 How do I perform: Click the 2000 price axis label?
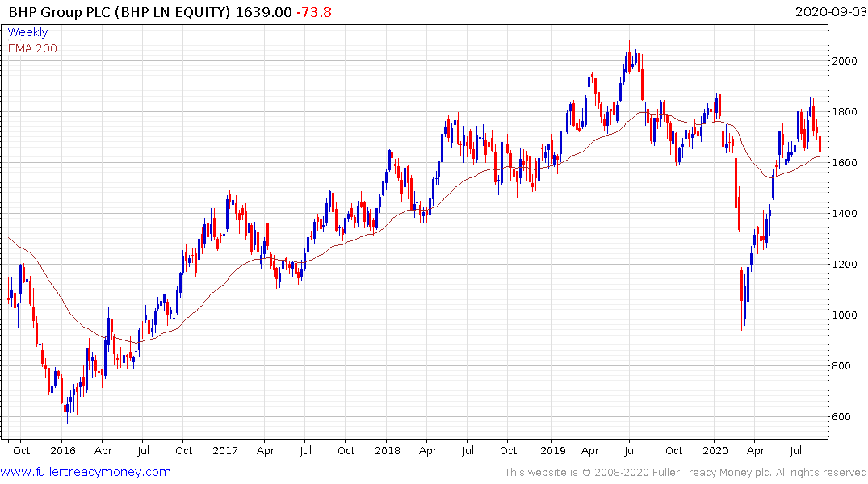[x=845, y=60]
